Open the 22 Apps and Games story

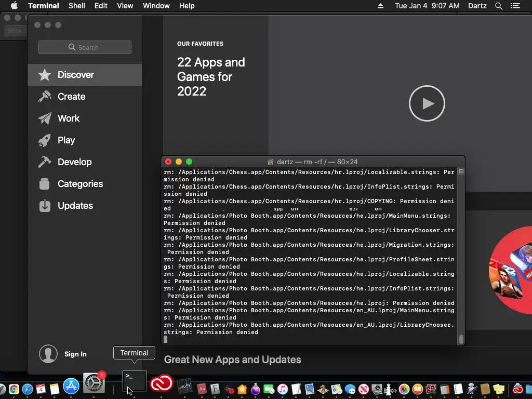pos(211,77)
